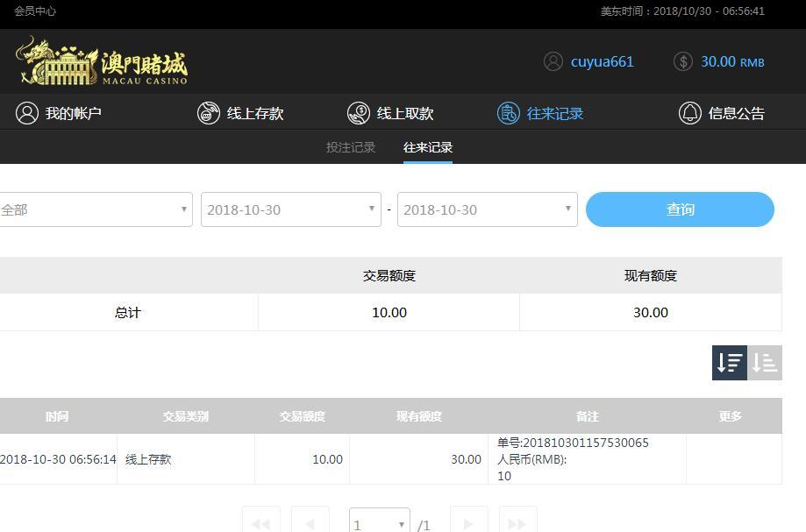Click the 10.00 total transaction amount
This screenshot has width=806, height=532.
point(389,313)
